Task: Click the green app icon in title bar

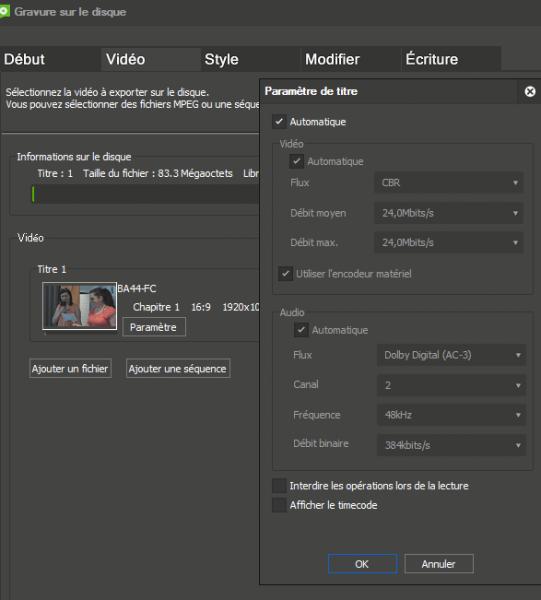Action: click(x=4, y=11)
